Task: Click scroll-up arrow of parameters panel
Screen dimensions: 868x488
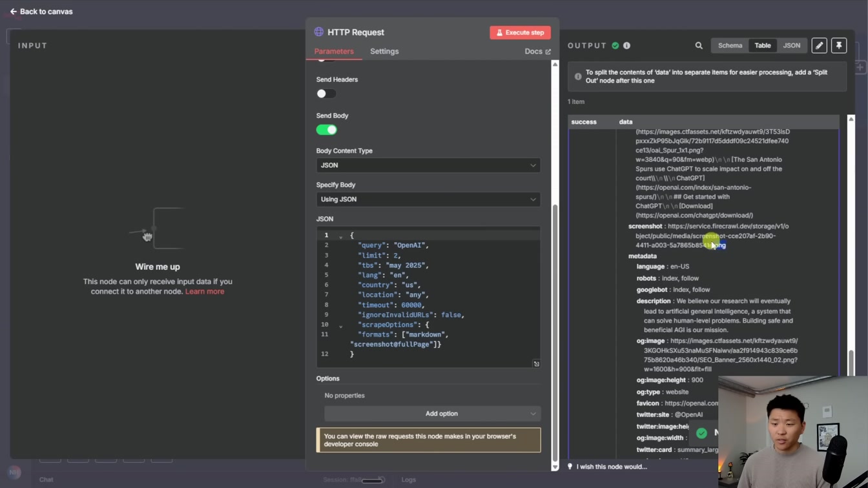Action: point(555,65)
